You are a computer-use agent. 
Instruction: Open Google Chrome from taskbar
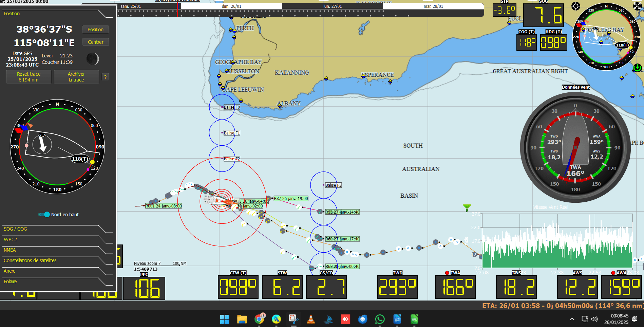(259, 319)
